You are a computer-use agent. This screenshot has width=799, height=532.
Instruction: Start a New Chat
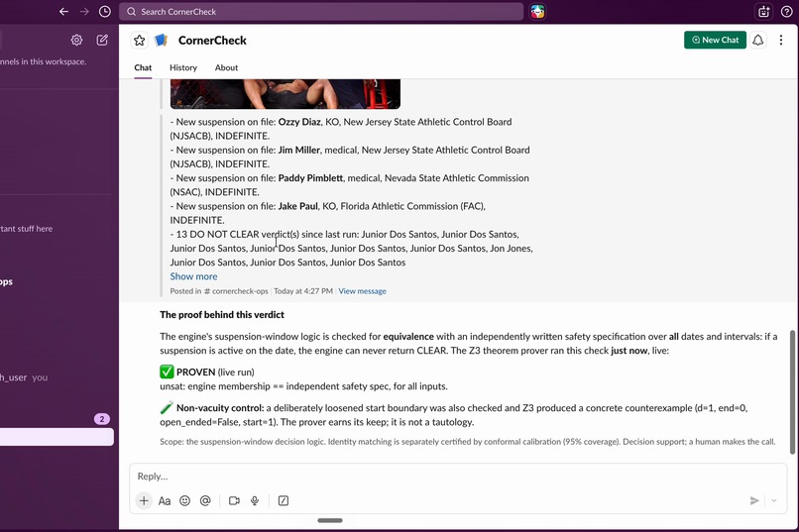click(715, 40)
